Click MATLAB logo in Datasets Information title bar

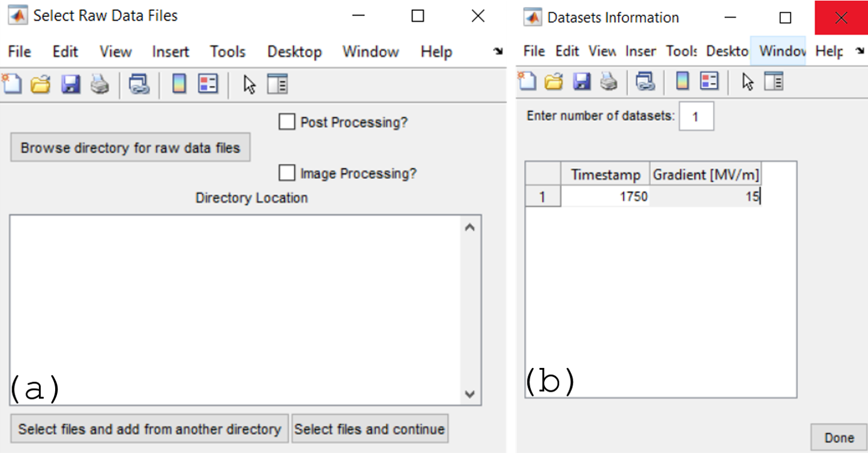(532, 18)
